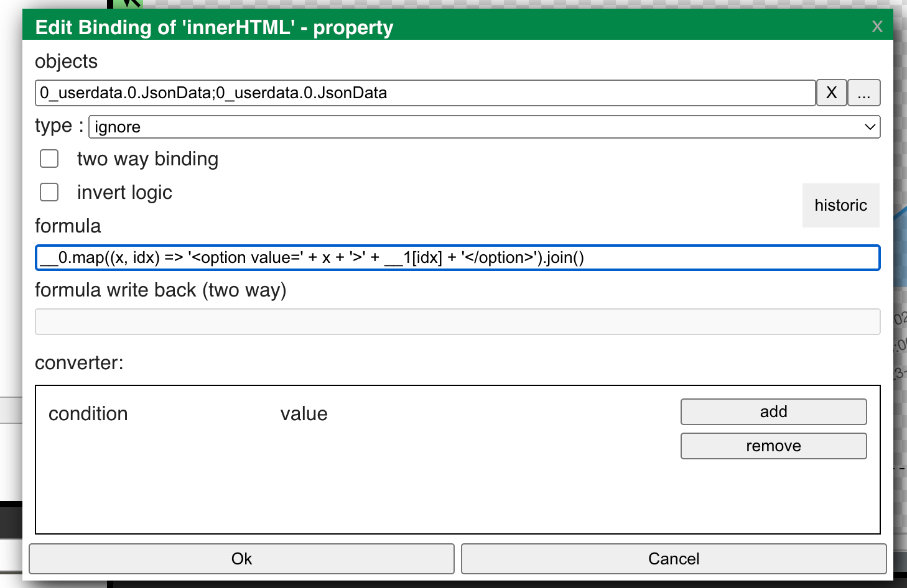Viewport: 907px width, 588px height.
Task: Click the historic button
Action: point(840,205)
